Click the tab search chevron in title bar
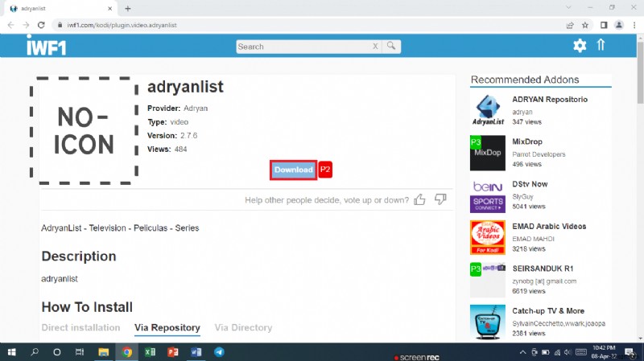 pyautogui.click(x=568, y=7)
